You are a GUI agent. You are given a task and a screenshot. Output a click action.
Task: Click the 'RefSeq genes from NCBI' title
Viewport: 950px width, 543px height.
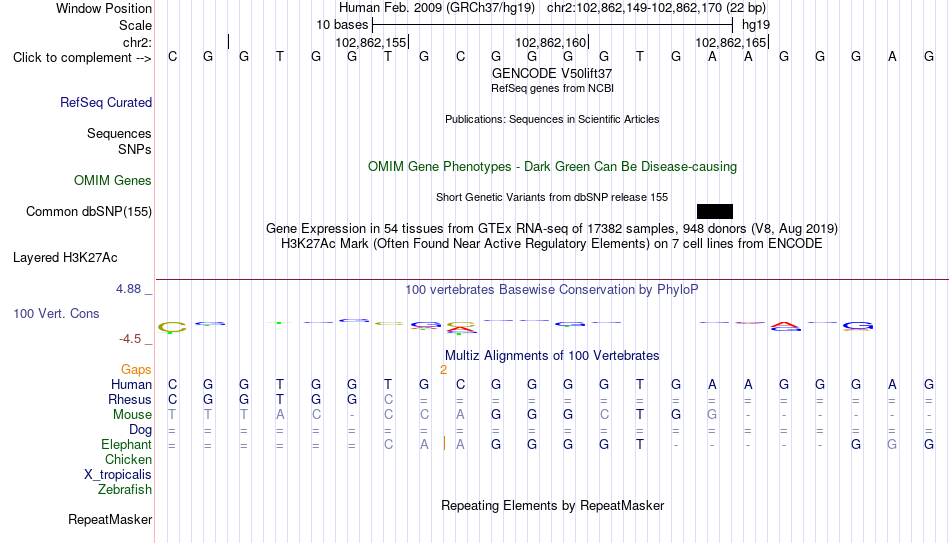tap(552, 88)
